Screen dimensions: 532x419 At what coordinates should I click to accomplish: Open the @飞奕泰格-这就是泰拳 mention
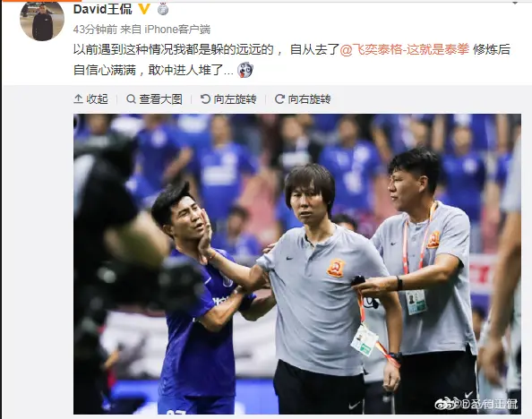(x=405, y=49)
